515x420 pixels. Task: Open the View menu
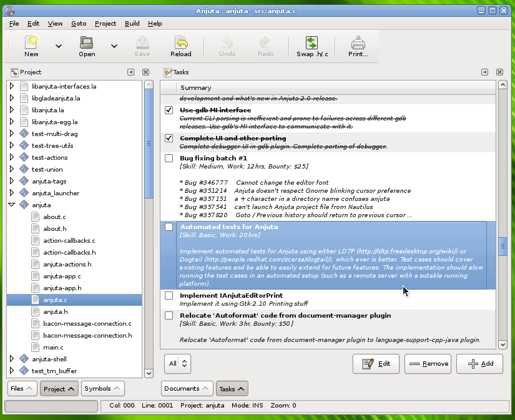[x=55, y=24]
